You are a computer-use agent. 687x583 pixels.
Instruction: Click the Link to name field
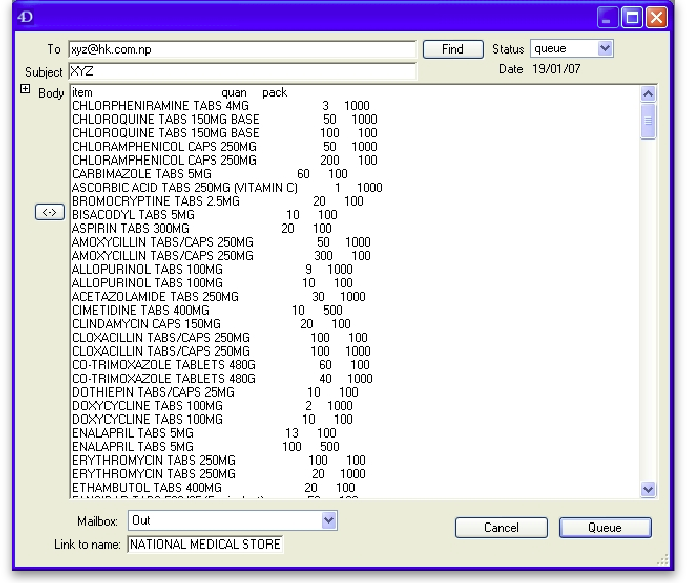[204, 544]
